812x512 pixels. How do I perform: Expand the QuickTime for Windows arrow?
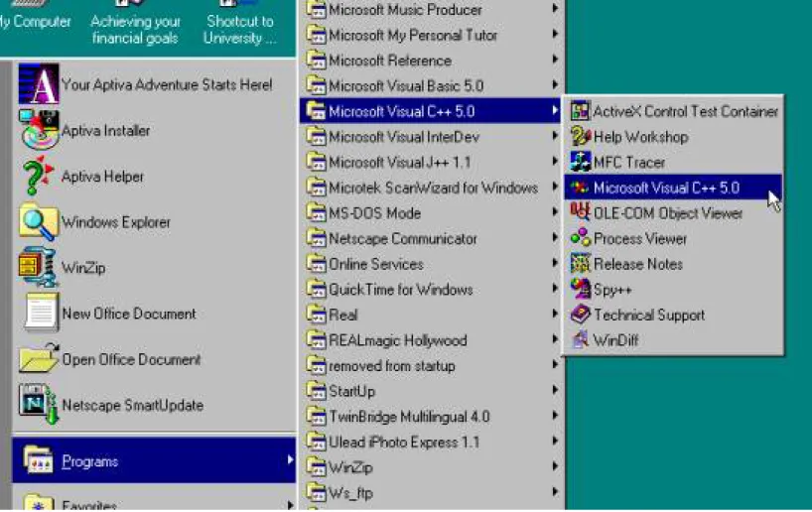point(555,289)
